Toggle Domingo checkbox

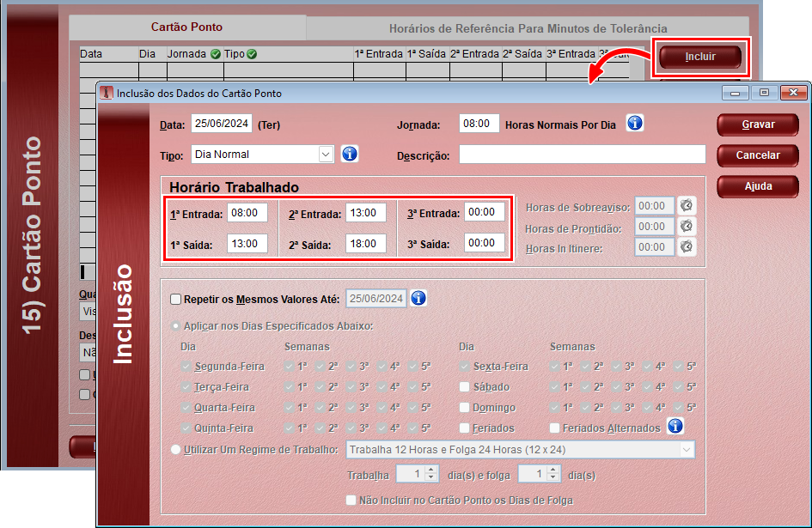[465, 408]
